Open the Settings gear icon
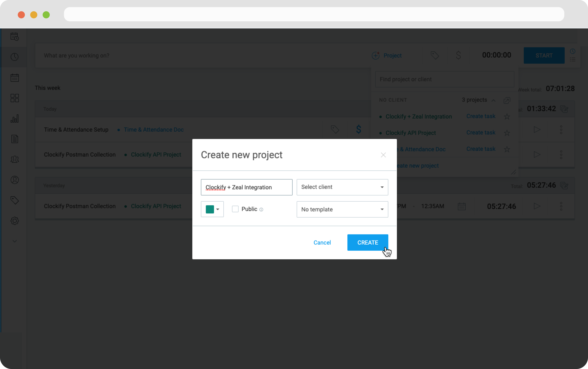This screenshot has height=369, width=588. click(x=15, y=221)
